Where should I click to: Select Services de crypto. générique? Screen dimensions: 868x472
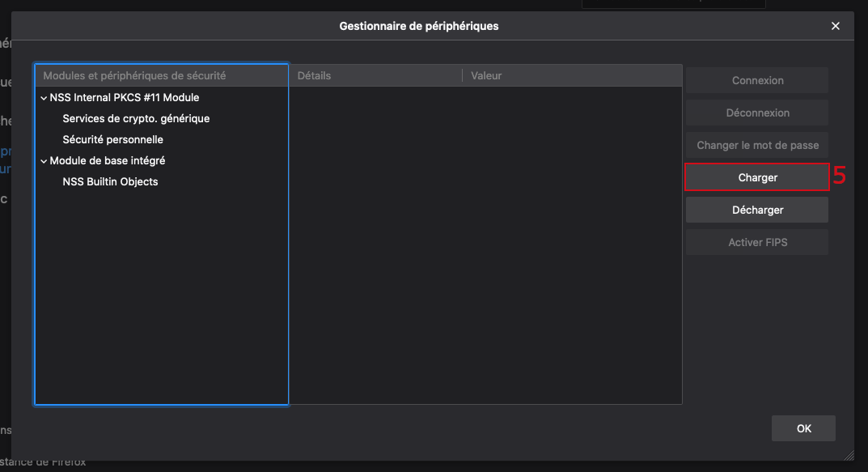click(x=136, y=118)
